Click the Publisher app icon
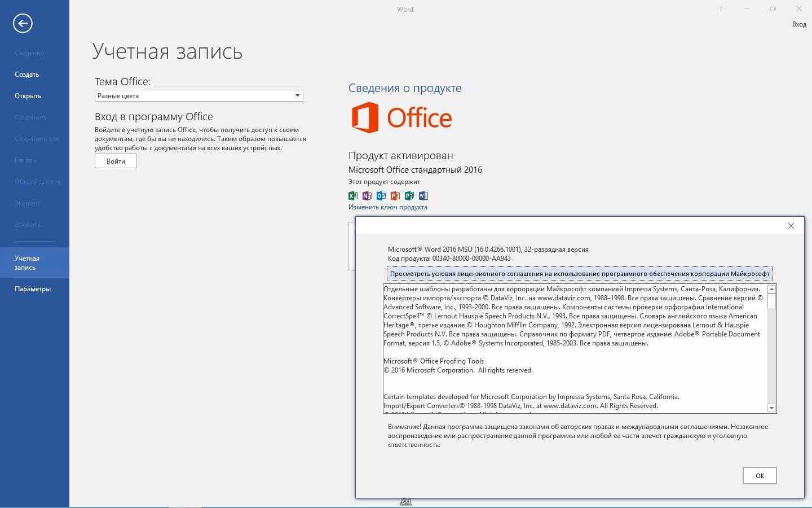Viewport: 812px width, 508px height. click(x=409, y=196)
